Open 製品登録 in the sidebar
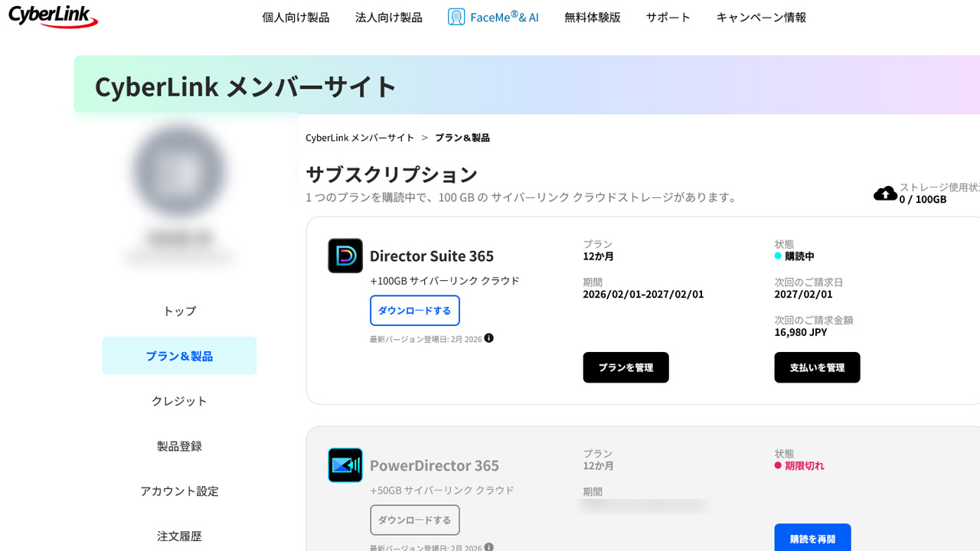The width and height of the screenshot is (980, 551). coord(179,445)
